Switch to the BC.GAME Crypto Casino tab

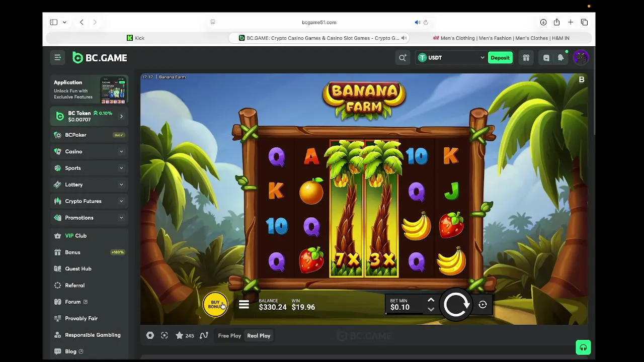pyautogui.click(x=319, y=38)
